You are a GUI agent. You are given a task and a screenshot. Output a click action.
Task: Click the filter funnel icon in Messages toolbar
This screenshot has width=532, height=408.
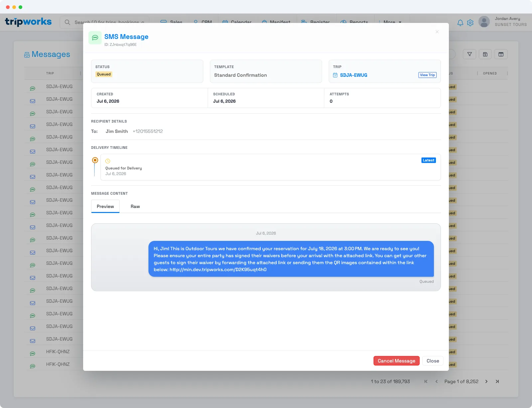pos(469,54)
